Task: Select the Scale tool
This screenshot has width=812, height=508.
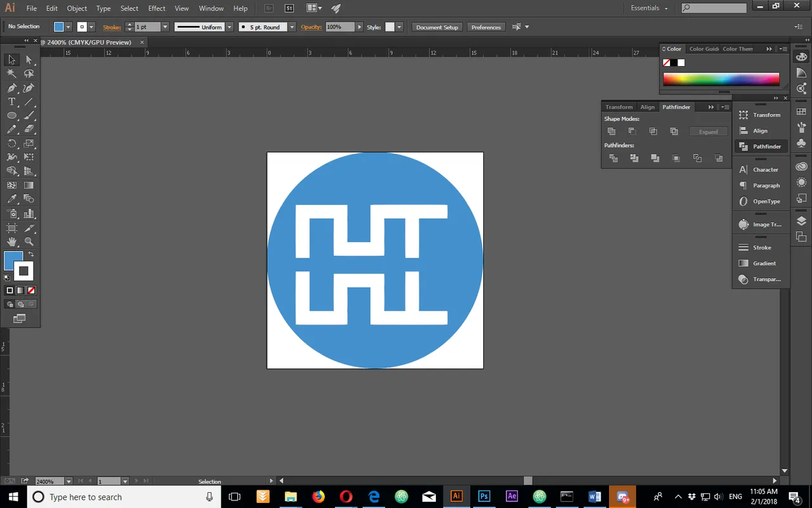Action: click(29, 143)
